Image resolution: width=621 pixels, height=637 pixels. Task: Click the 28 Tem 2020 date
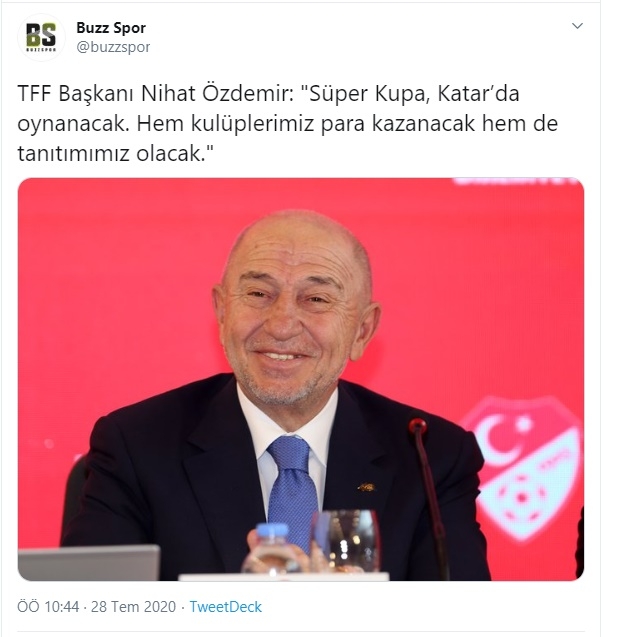click(x=133, y=607)
